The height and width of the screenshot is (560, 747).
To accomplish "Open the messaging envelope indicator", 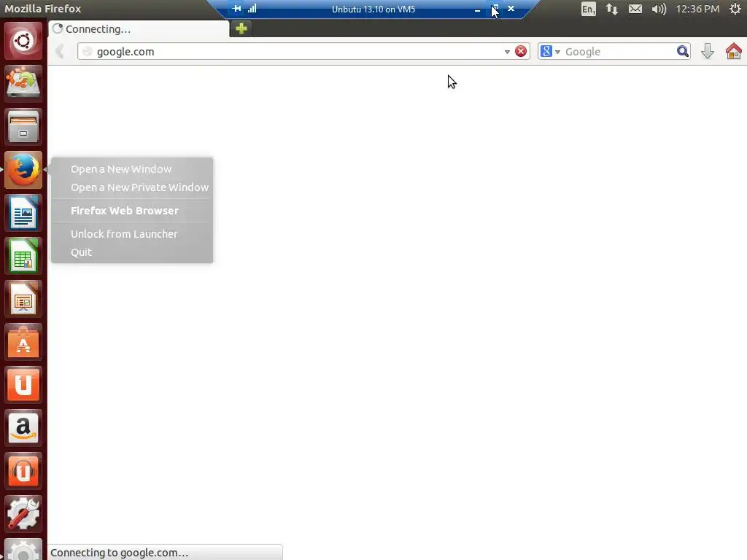I will pos(635,9).
